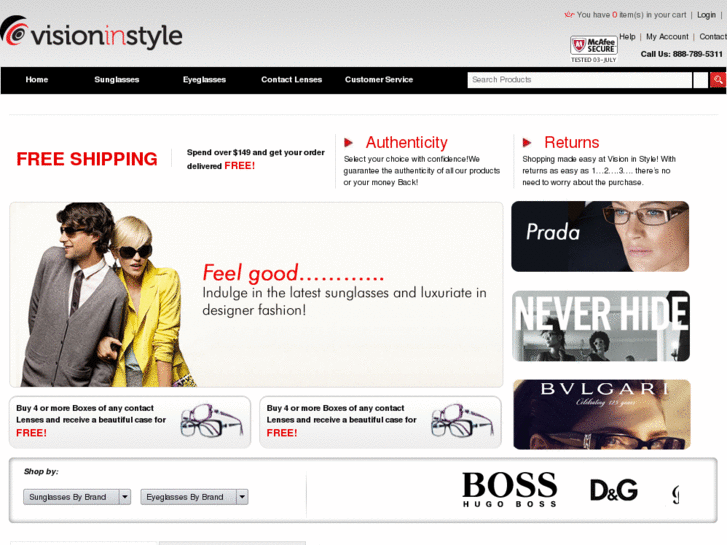Image resolution: width=727 pixels, height=545 pixels.
Task: Open the Contact link
Action: (713, 37)
